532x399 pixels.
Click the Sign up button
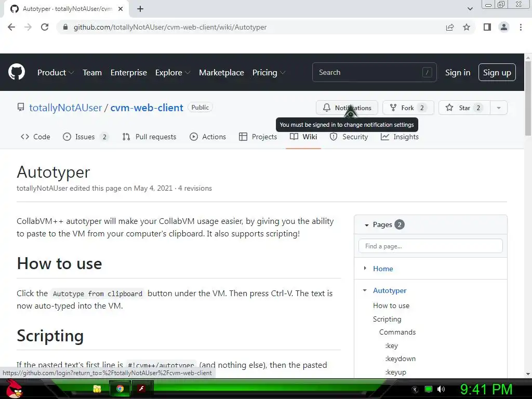(497, 72)
